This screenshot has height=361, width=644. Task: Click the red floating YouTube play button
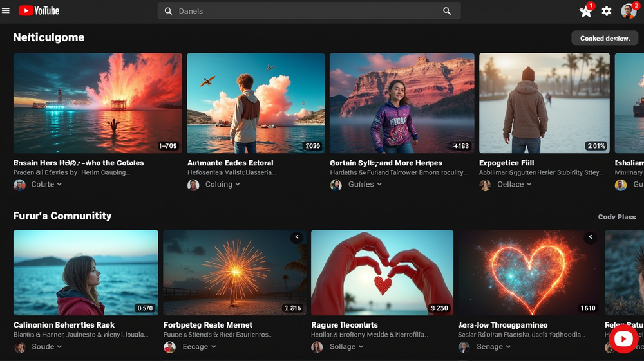click(x=623, y=339)
